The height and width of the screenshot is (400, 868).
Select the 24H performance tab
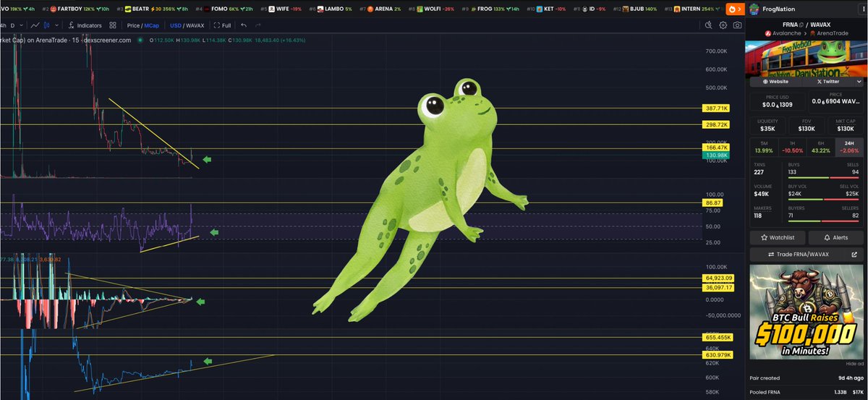pos(850,147)
